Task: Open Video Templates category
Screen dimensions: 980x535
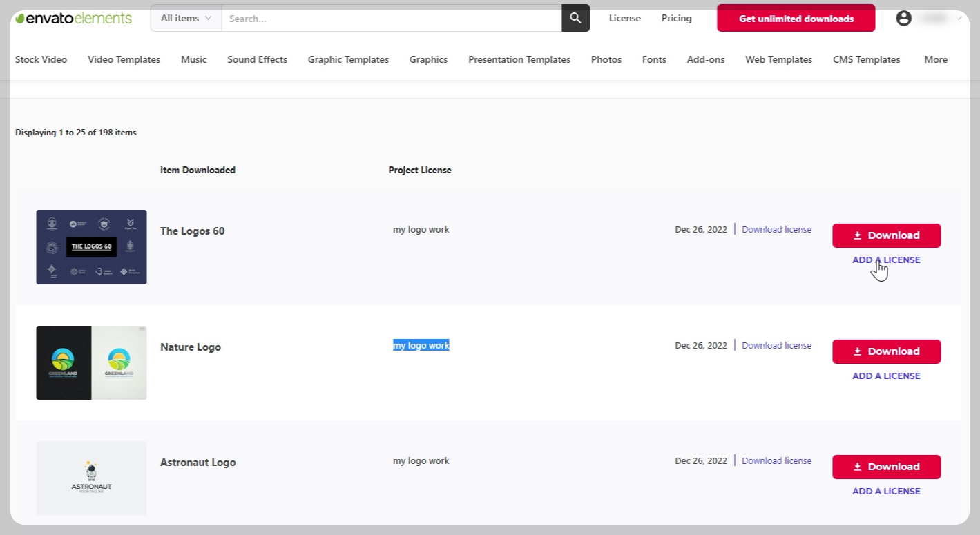Action: pyautogui.click(x=124, y=59)
